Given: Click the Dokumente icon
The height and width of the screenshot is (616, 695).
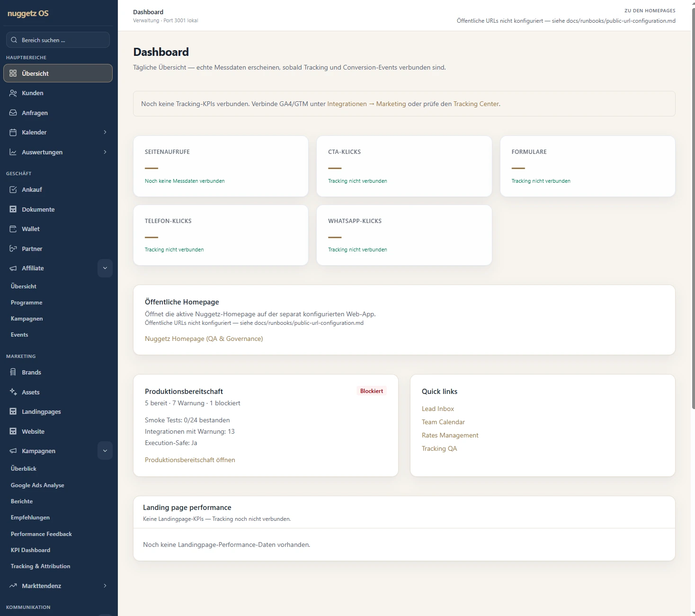Looking at the screenshot, I should point(13,209).
